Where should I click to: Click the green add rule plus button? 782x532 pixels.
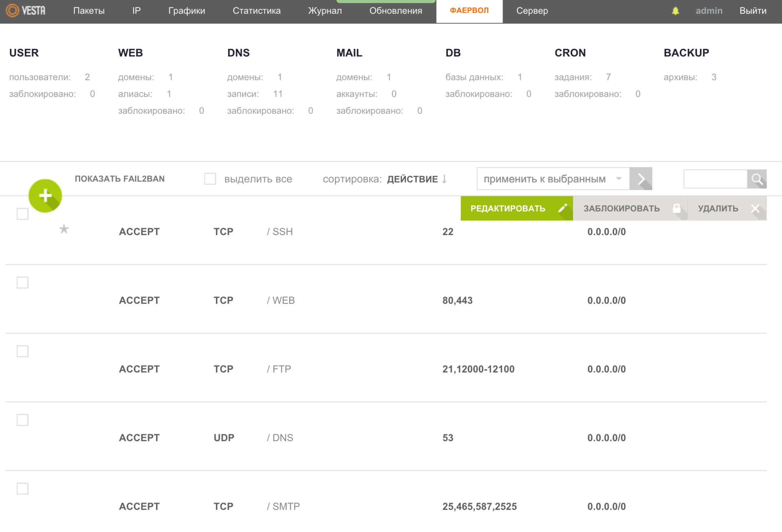[x=45, y=196]
